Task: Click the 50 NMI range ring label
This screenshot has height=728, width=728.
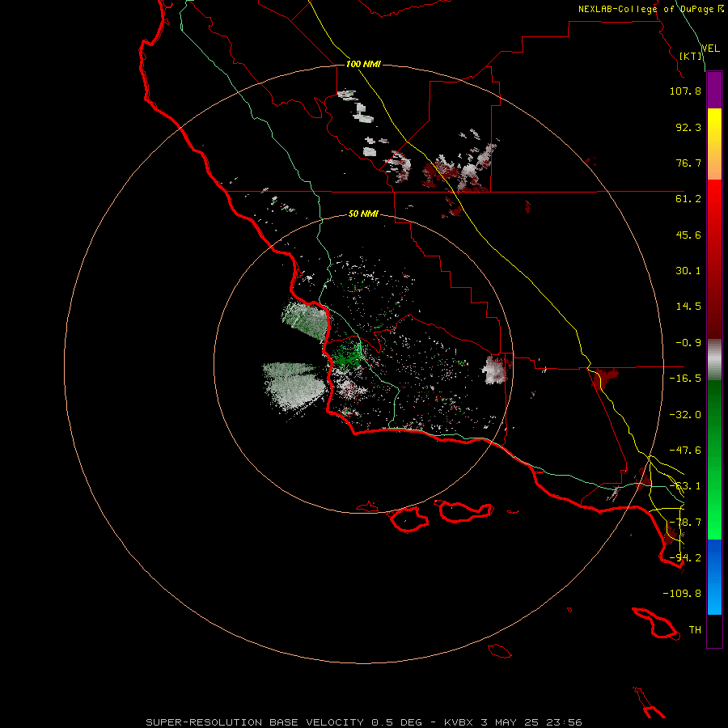Action: pos(363,214)
